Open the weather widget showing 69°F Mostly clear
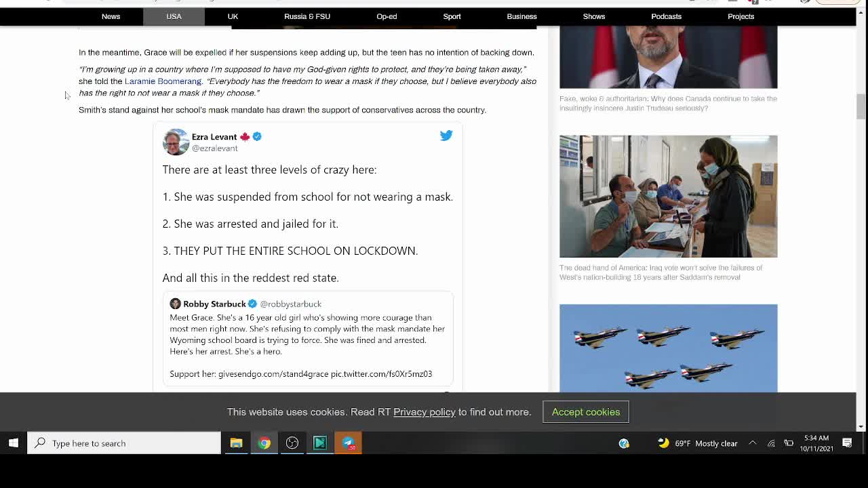868x488 pixels. 697,443
